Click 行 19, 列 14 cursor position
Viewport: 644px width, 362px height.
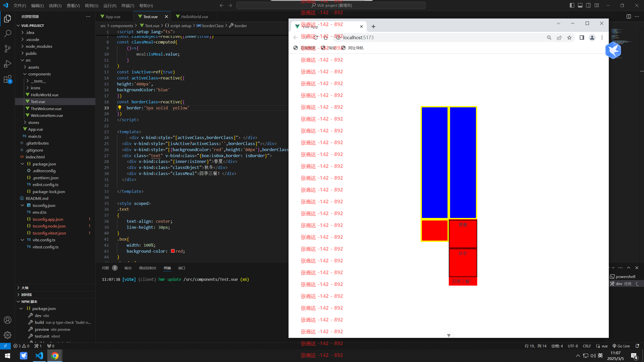536,346
